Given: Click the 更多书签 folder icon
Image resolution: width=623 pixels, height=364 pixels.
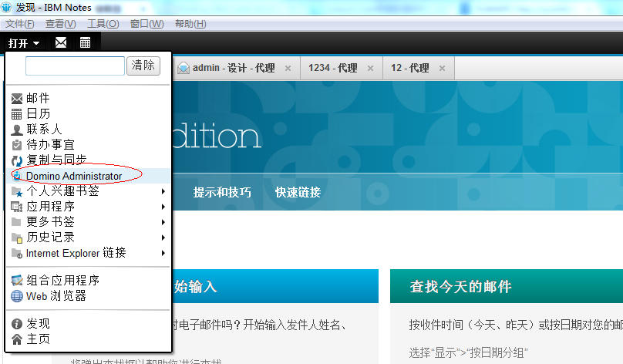Looking at the screenshot, I should click(x=16, y=222).
